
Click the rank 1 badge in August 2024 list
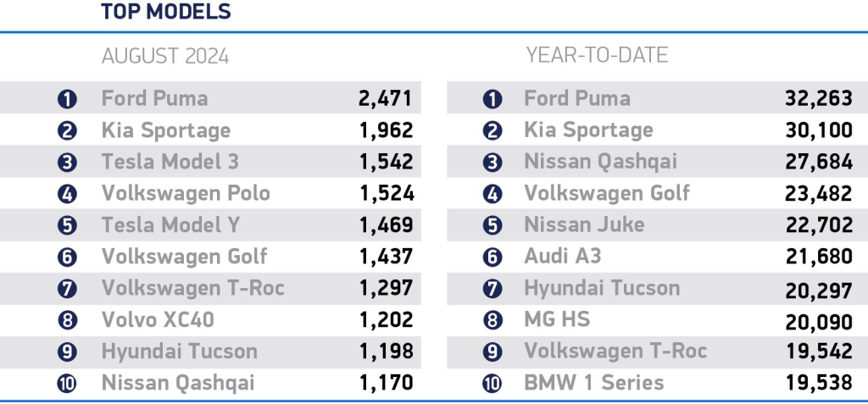(68, 99)
